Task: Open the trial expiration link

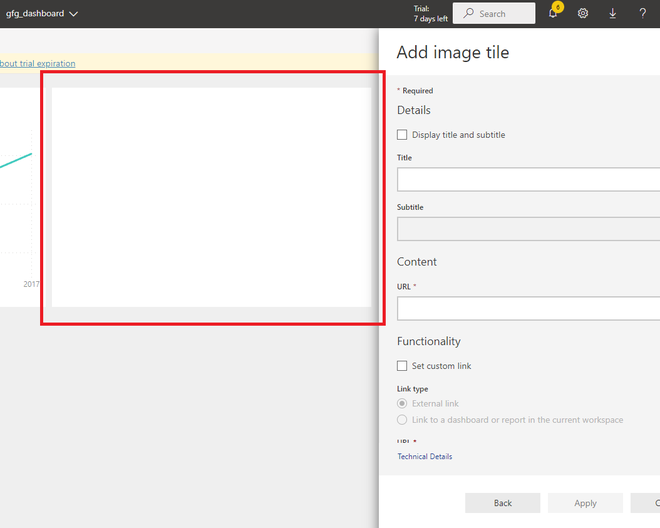Action: [37, 64]
